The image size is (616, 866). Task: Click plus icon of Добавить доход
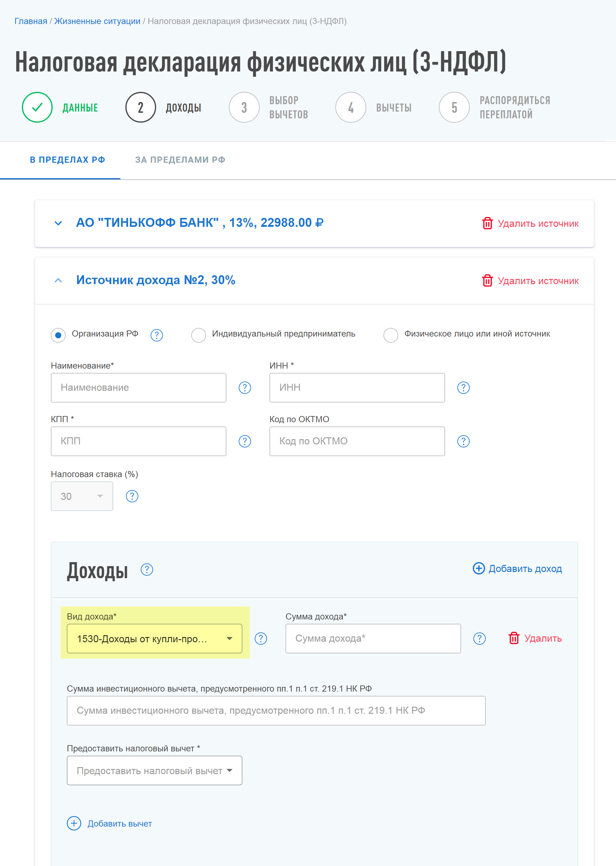point(479,568)
